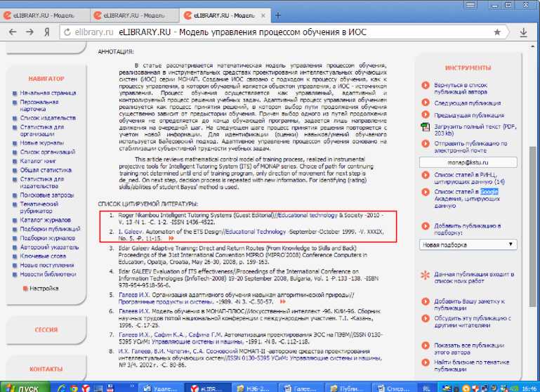
Task: Open the Программные продукты и системы journal link
Action: coord(166,302)
